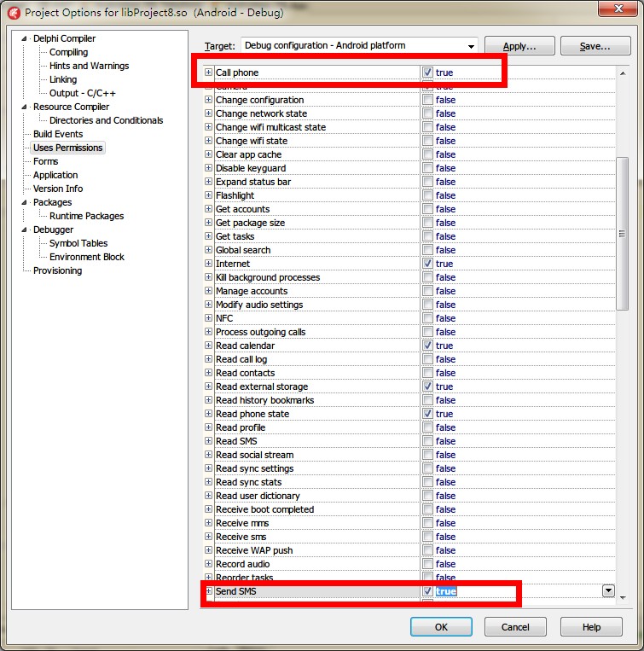644x651 pixels.
Task: Collapse the Debugger tree node arrow
Action: tap(25, 230)
